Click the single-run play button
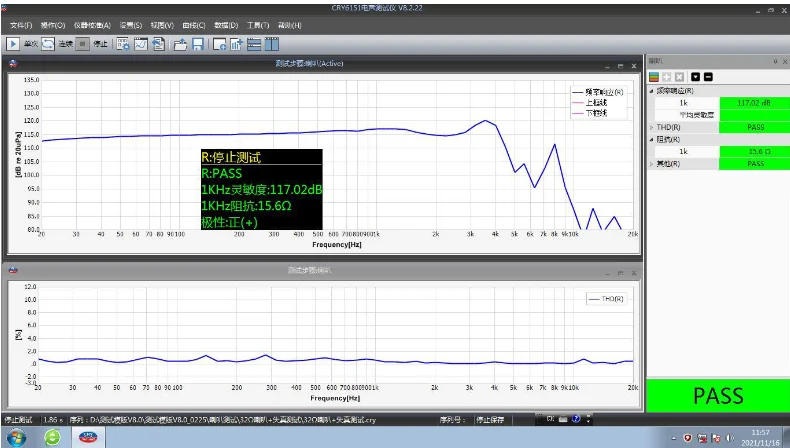790x448 pixels. coord(13,44)
